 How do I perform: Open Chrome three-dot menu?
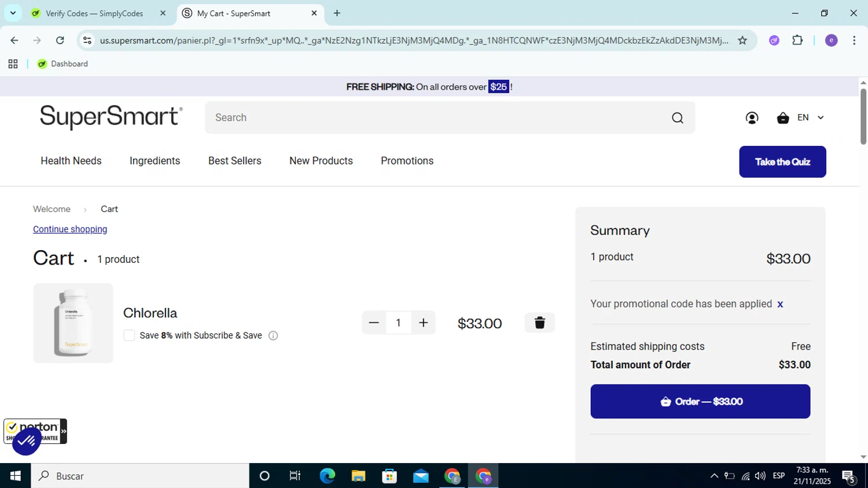pos(854,41)
